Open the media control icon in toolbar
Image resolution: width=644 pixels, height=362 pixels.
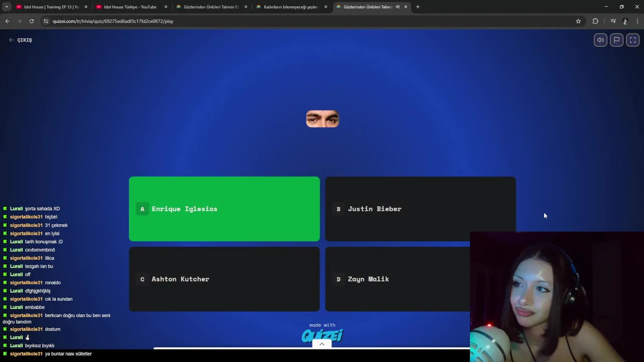pos(613,21)
